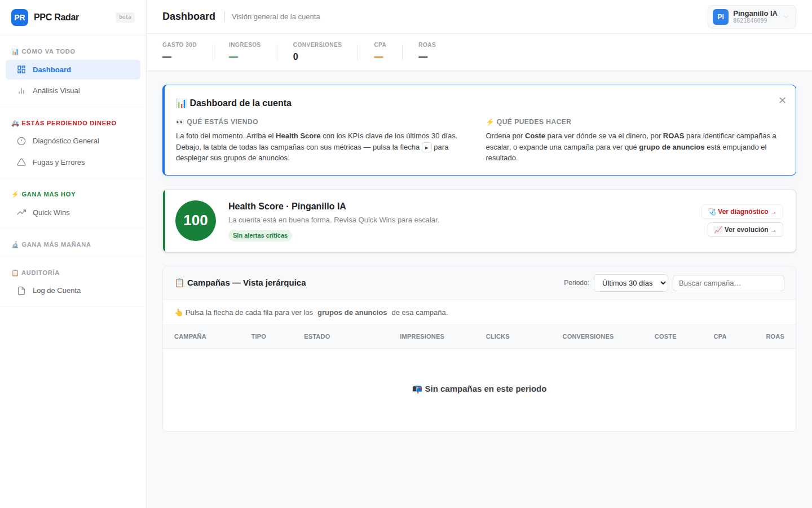The width and height of the screenshot is (812, 508).
Task: Sort by CPA column header in table
Action: click(720, 336)
